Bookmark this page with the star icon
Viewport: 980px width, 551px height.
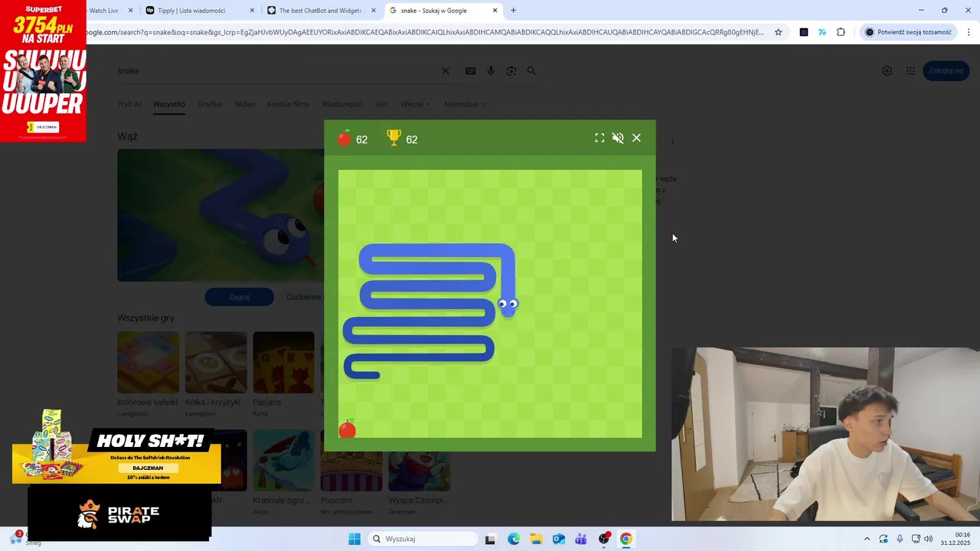click(x=778, y=32)
